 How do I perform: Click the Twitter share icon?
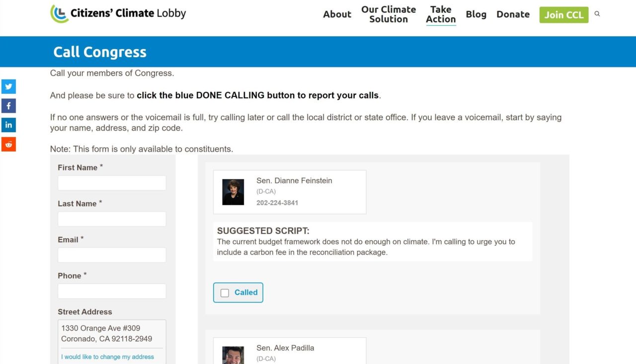[8, 86]
